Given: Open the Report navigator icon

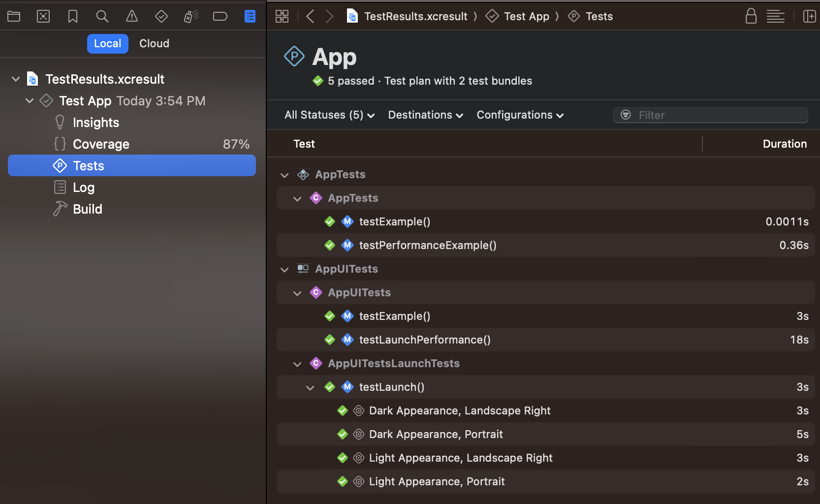Looking at the screenshot, I should click(x=250, y=16).
